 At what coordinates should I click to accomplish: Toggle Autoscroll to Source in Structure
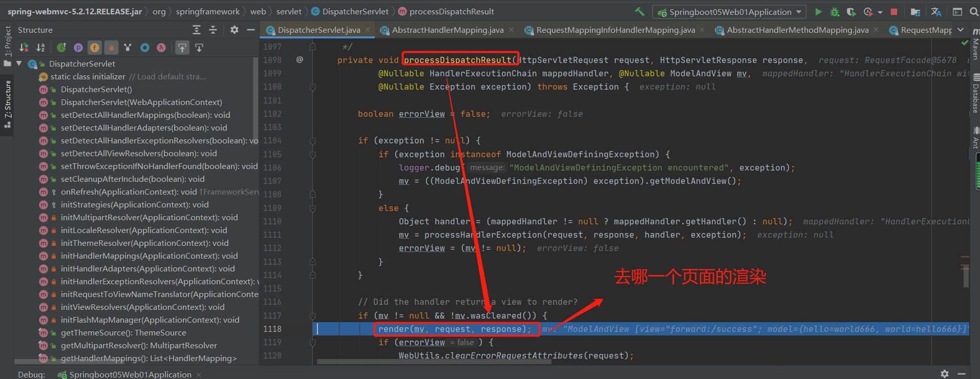click(182, 48)
